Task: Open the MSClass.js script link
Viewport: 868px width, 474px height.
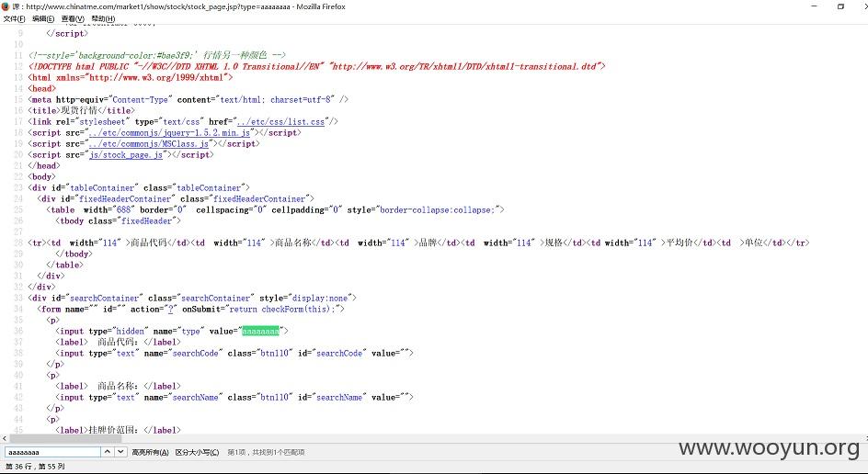Action: click(x=148, y=144)
